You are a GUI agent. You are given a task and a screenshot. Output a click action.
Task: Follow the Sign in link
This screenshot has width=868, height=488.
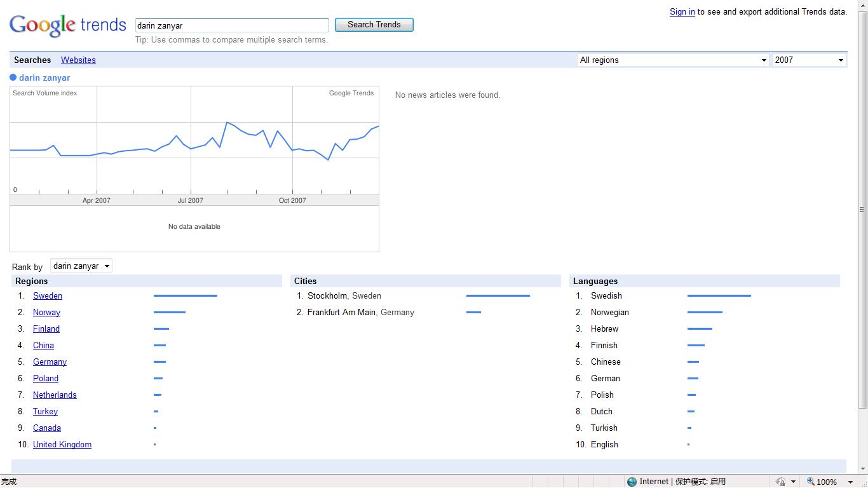(682, 11)
